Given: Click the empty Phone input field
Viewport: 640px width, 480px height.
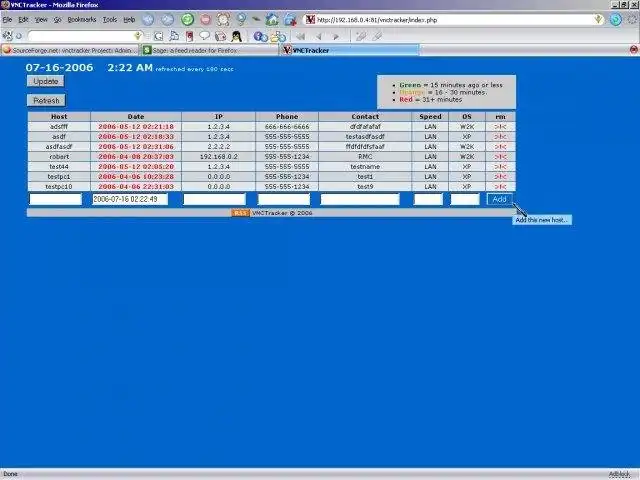Looking at the screenshot, I should pos(284,199).
